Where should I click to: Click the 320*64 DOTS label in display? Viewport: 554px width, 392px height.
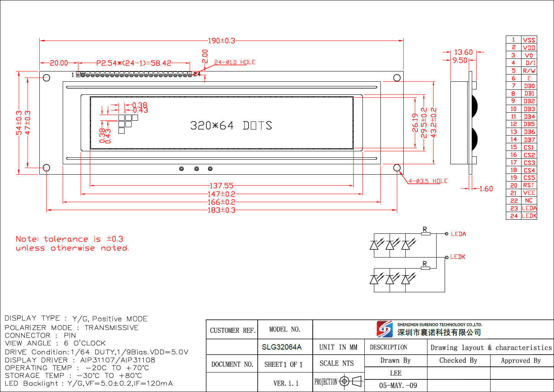(231, 126)
